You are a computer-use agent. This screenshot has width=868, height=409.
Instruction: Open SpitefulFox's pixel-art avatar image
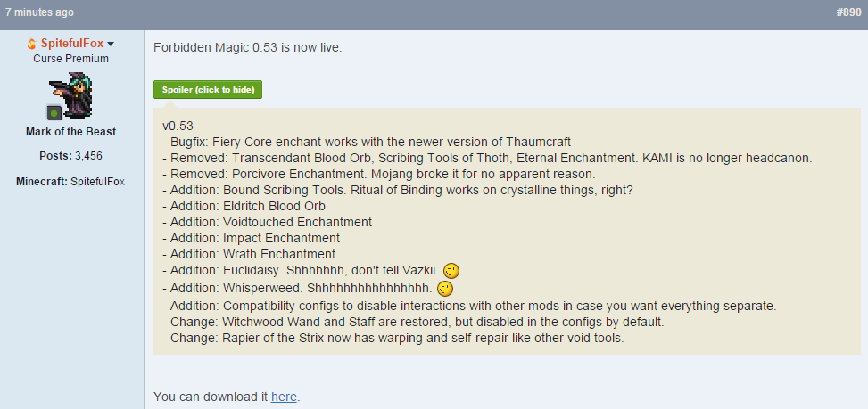[x=70, y=95]
